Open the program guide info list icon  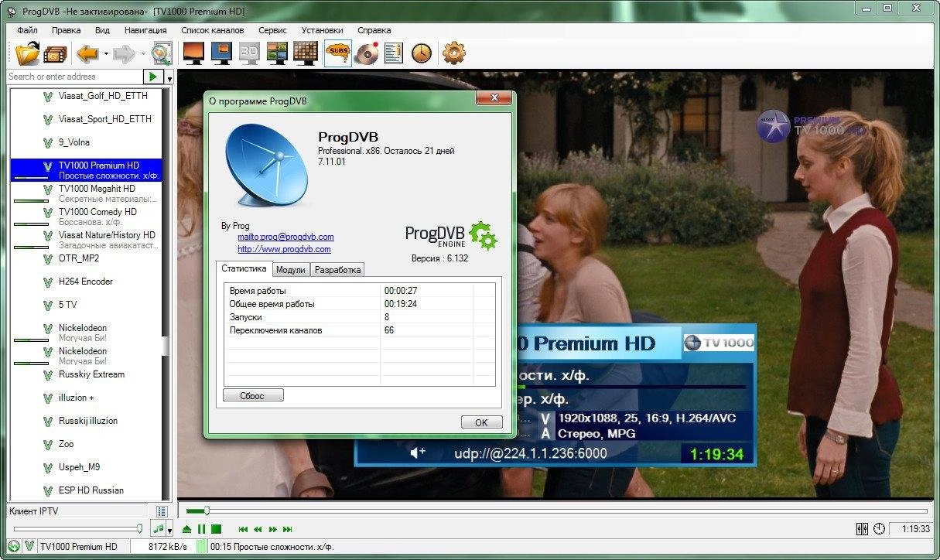[x=393, y=53]
